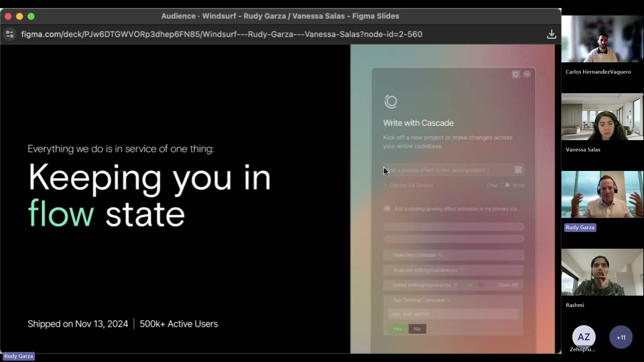644x362 pixels.
Task: Select Vanessa Salas's video tile
Action: click(602, 117)
